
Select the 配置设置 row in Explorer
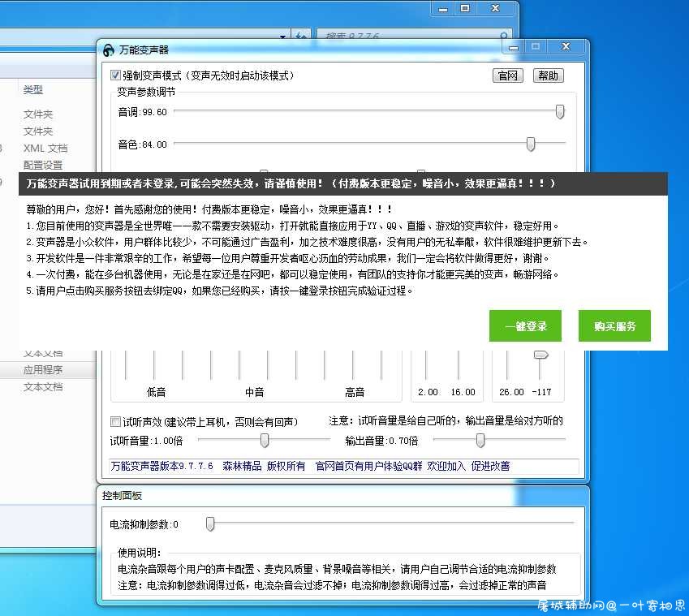click(x=43, y=166)
